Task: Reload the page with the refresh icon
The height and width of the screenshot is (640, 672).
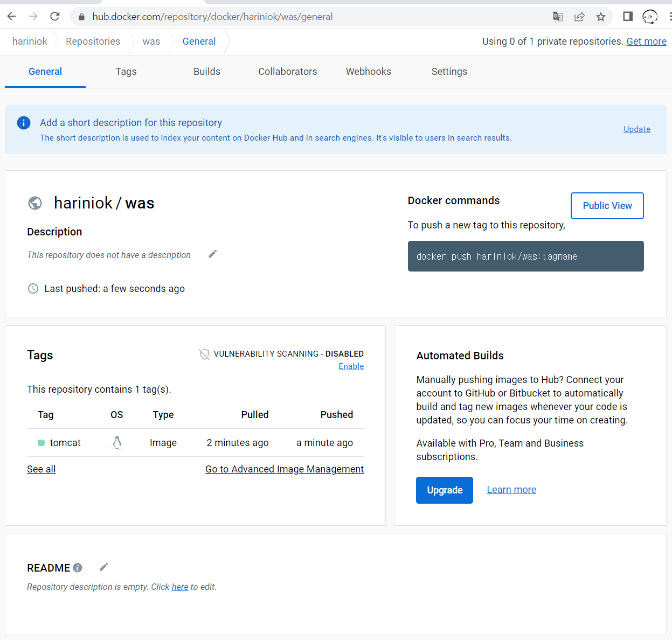Action: point(55,16)
